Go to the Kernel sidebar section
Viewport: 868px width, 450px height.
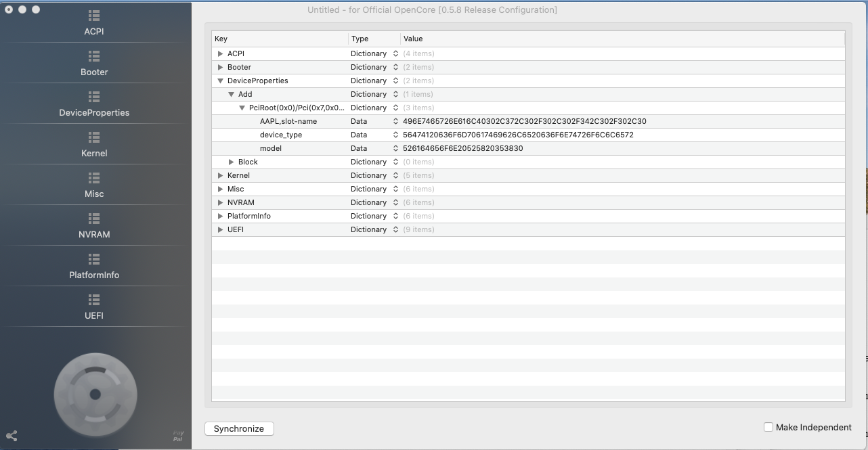coord(94,145)
